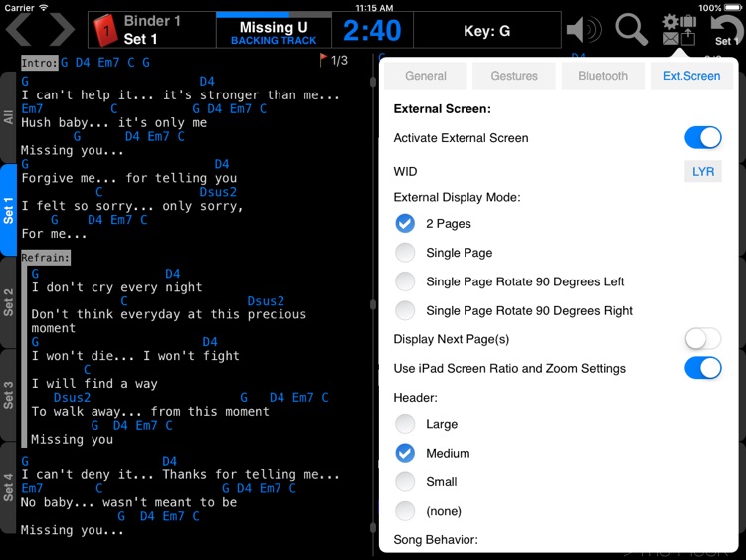Select the 2 Pages display mode

[405, 223]
